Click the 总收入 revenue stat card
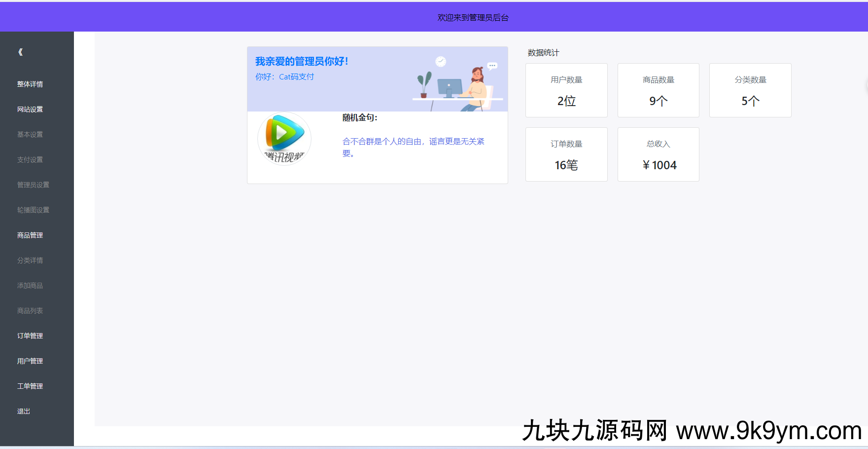868x449 pixels. tap(658, 154)
